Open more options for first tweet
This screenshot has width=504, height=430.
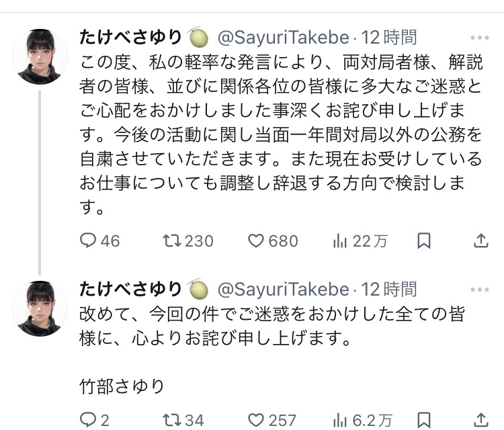480,38
